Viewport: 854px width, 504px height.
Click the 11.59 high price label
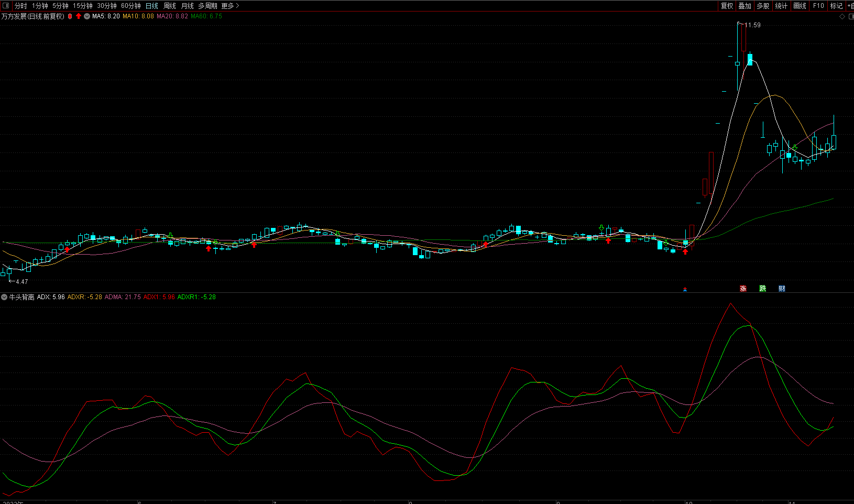point(752,25)
